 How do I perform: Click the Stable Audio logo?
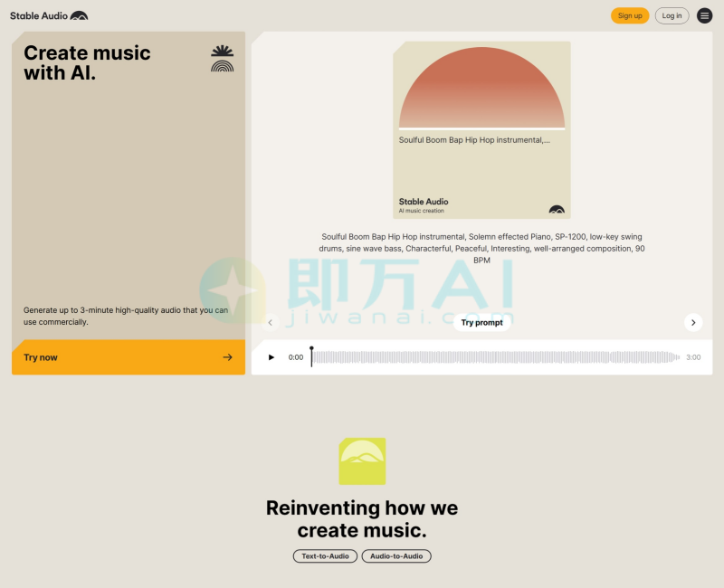50,14
